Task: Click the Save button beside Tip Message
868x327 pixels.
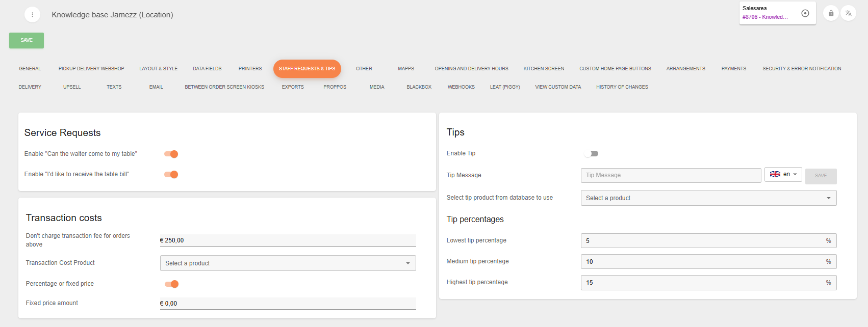Action: [x=821, y=176]
